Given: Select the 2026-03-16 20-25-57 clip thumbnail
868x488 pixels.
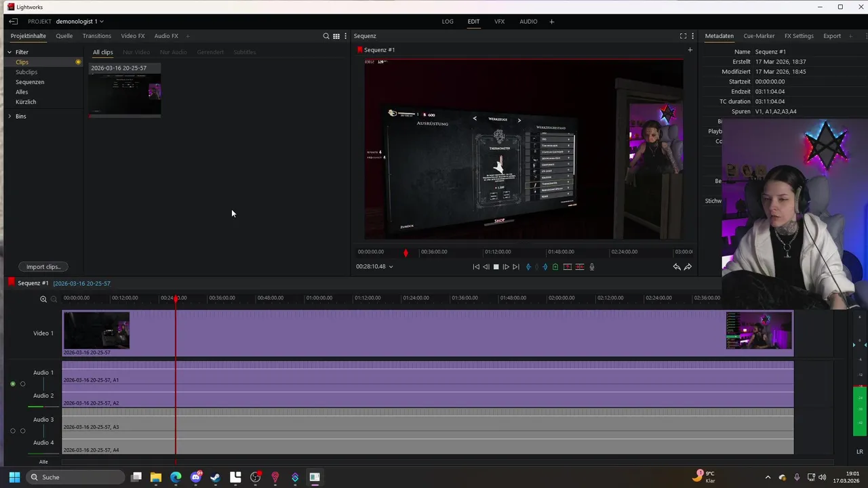Looking at the screenshot, I should coord(125,91).
